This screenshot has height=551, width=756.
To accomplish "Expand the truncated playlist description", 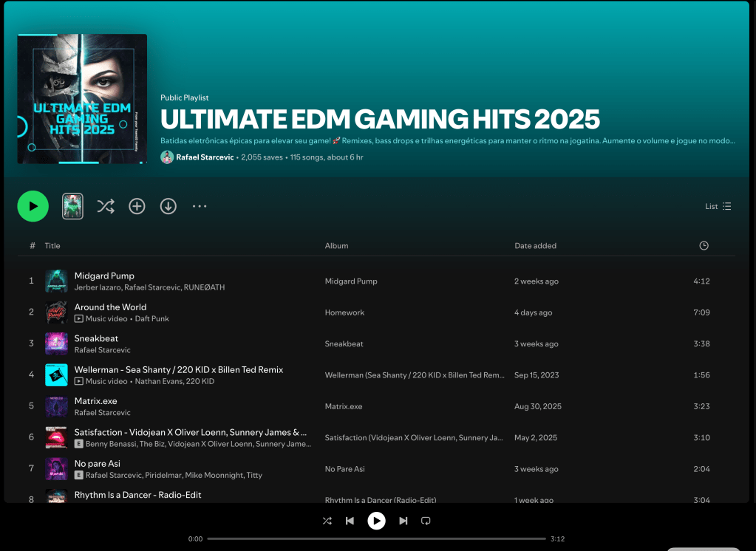I will (448, 141).
